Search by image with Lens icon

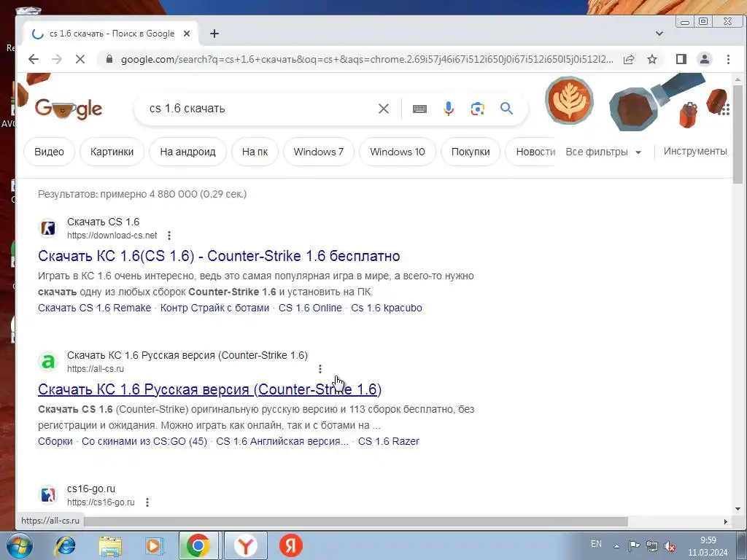point(477,109)
